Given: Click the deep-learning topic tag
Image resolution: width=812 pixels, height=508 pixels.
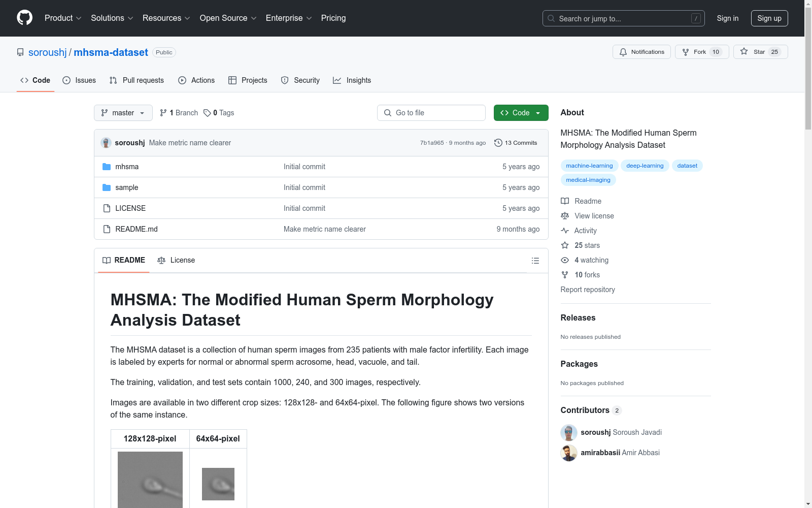Looking at the screenshot, I should pos(645,166).
